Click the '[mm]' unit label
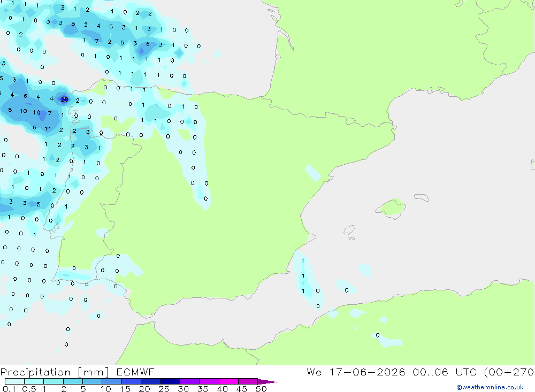535x392 pixels. 94,372
